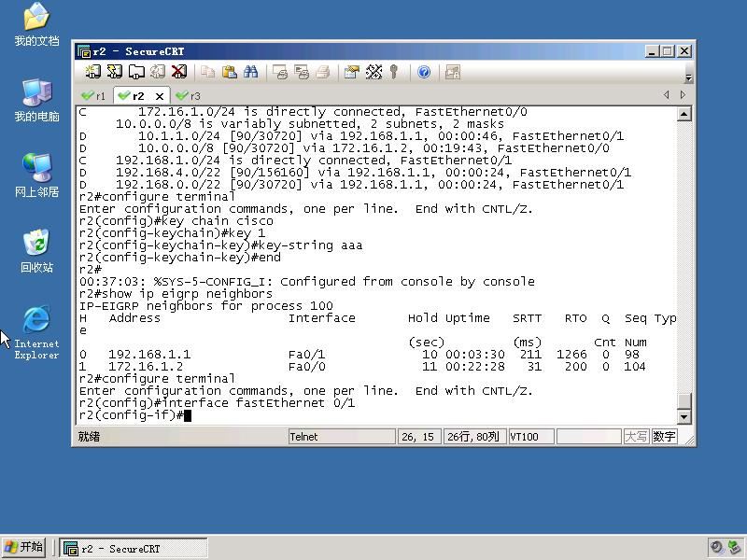Click the Print Screen icon
747x560 pixels.
(x=279, y=72)
